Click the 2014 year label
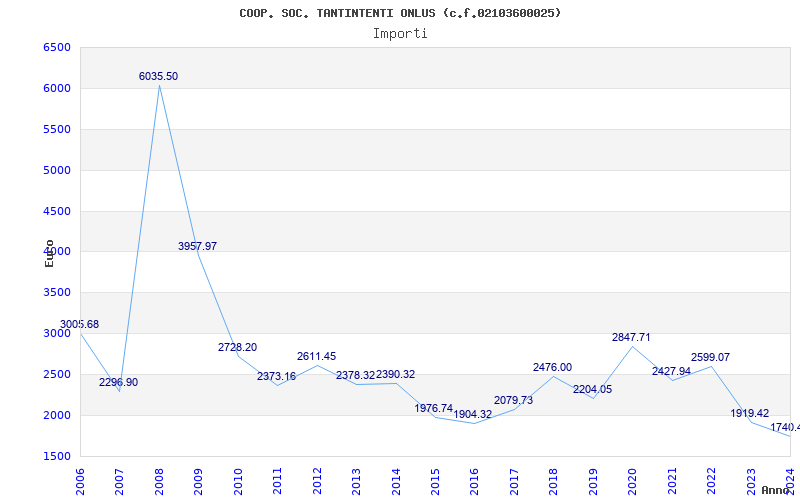This screenshot has height=500, width=800. (396, 481)
